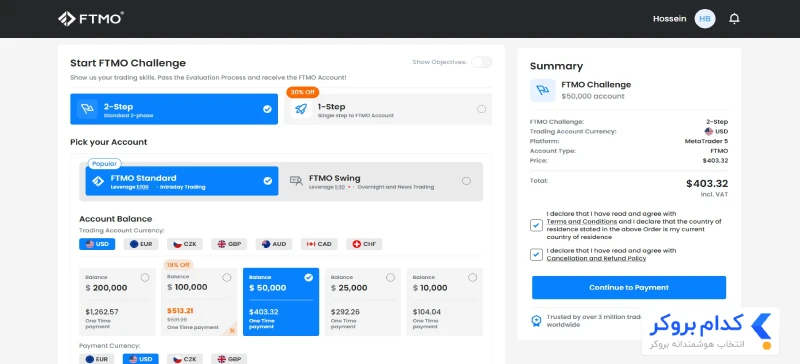The image size is (800, 364).
Task: Choose the $100,000 balance card
Action: (199, 302)
